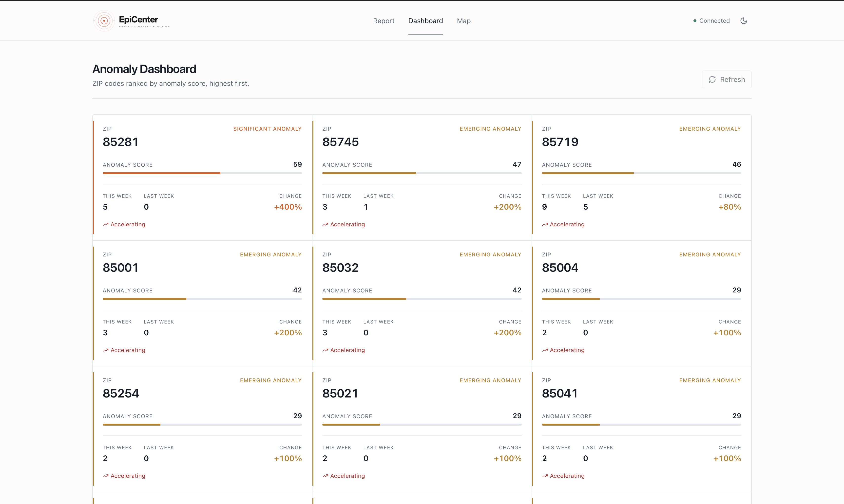Click the Significant Anomaly label on 85281
This screenshot has height=504, width=844.
click(267, 129)
